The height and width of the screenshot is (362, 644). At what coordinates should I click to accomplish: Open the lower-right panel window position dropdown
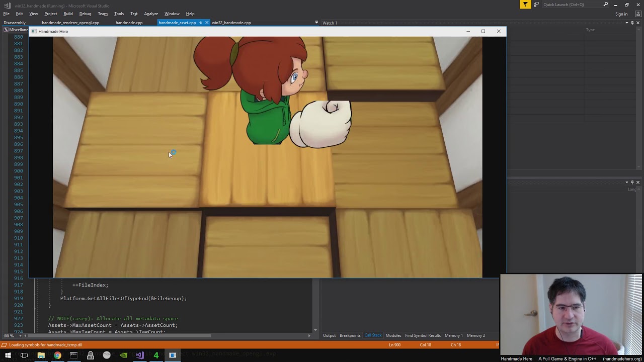627,182
